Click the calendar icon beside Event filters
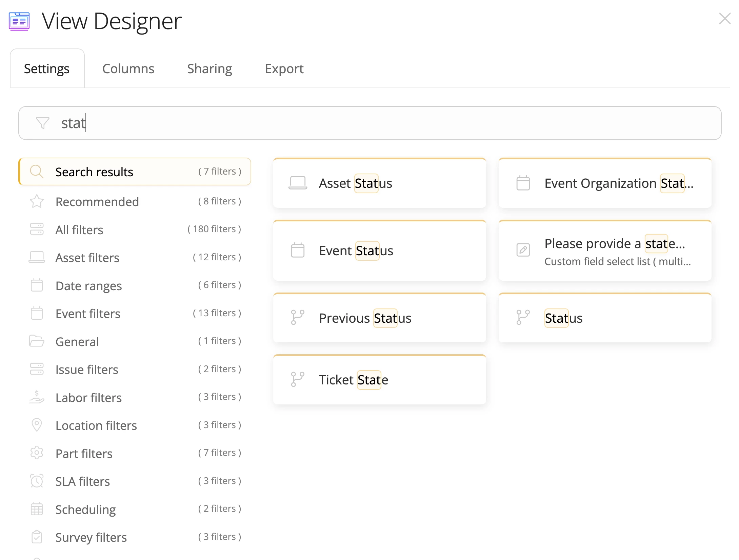Image resolution: width=739 pixels, height=560 pixels. click(37, 313)
